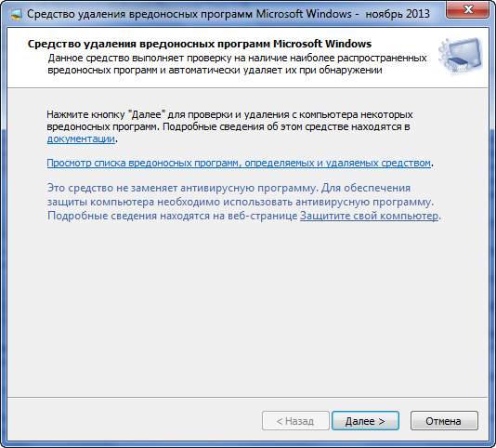Click the "Отмена" button
The height and width of the screenshot is (448, 496).
[444, 421]
